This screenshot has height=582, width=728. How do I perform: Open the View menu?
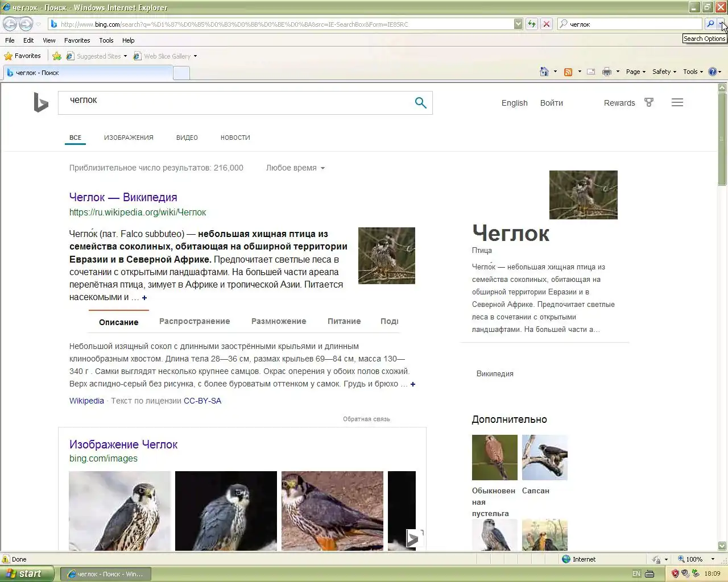pyautogui.click(x=49, y=40)
